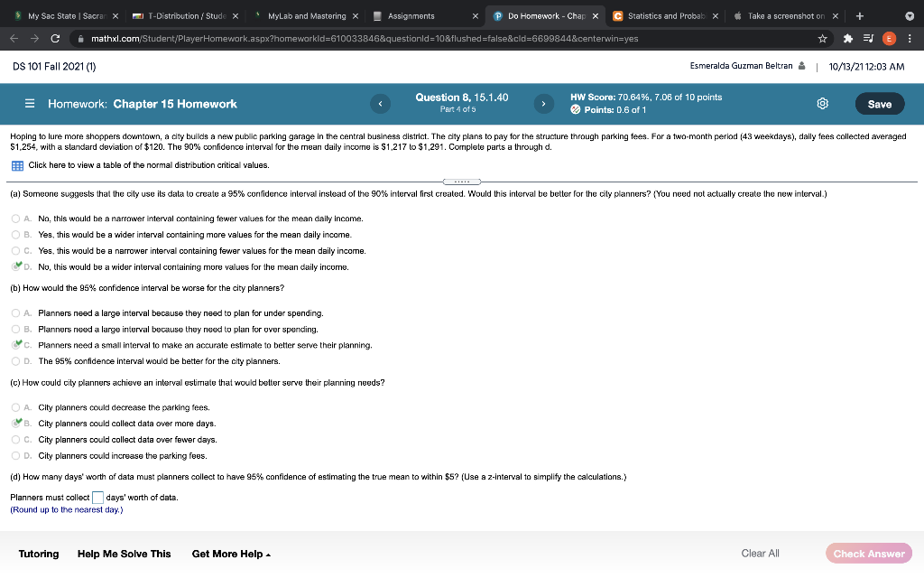
Task: Open tab search dropdown arrow
Action: tap(910, 16)
